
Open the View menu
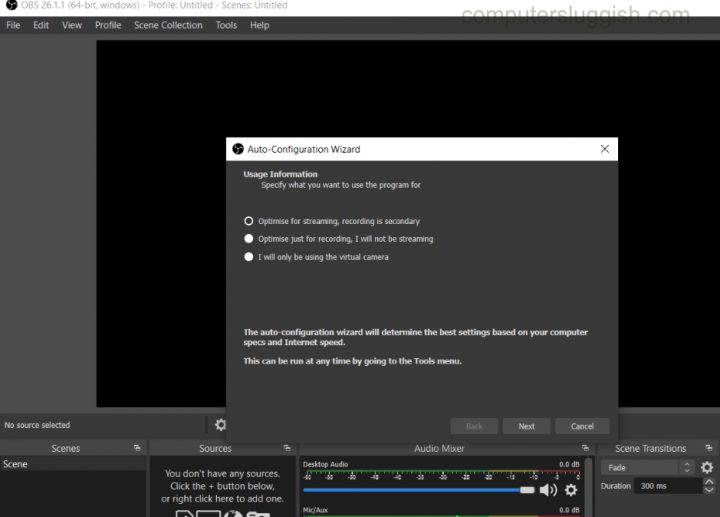(x=72, y=25)
